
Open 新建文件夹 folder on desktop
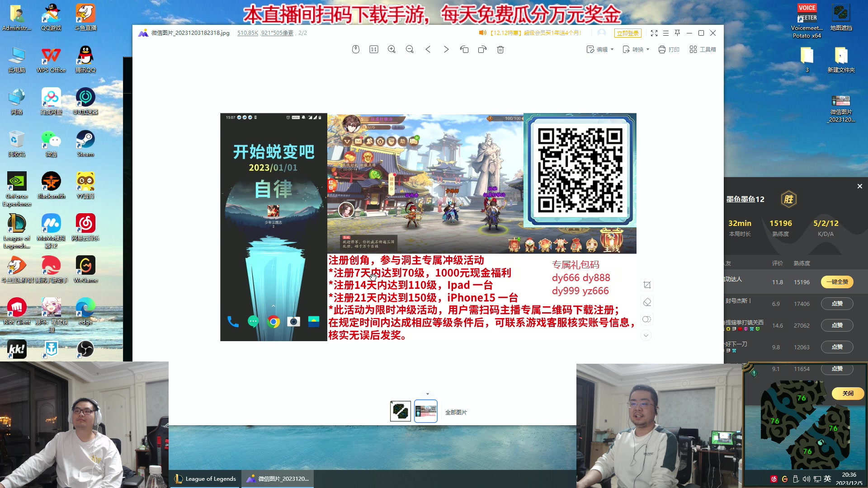[841, 59]
